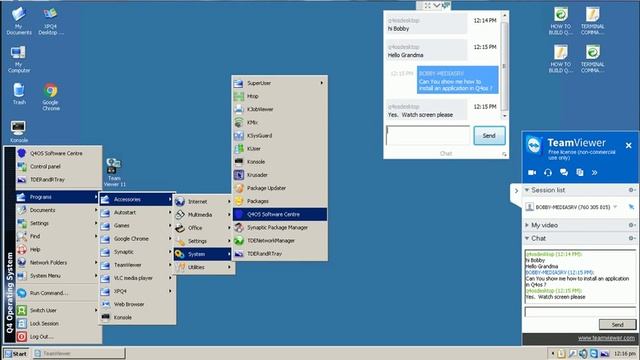Click Send button in chat popup
Screen dimensions: 640x360
489,136
